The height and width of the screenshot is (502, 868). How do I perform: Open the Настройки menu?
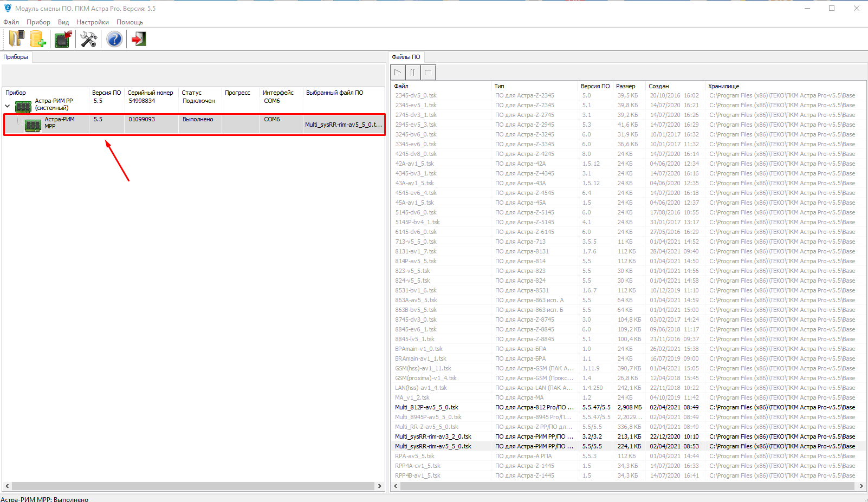93,22
